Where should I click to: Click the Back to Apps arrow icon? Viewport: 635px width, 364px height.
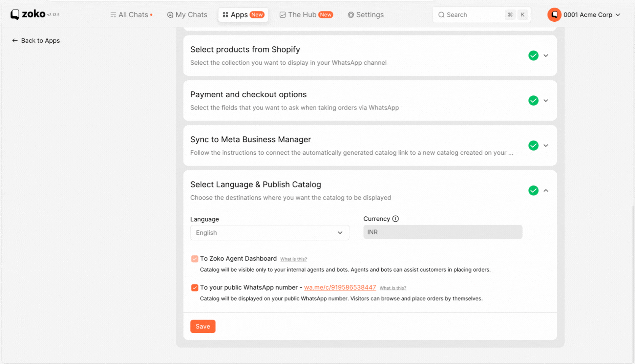pyautogui.click(x=15, y=41)
